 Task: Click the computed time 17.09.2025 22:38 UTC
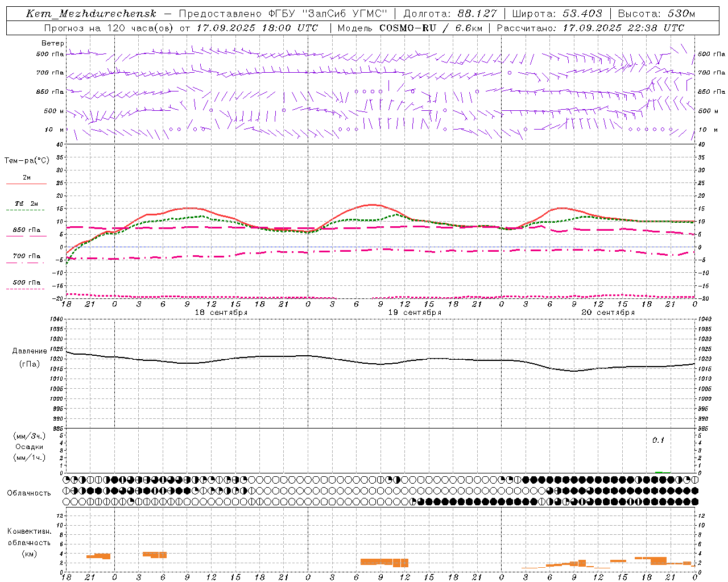coord(623,28)
